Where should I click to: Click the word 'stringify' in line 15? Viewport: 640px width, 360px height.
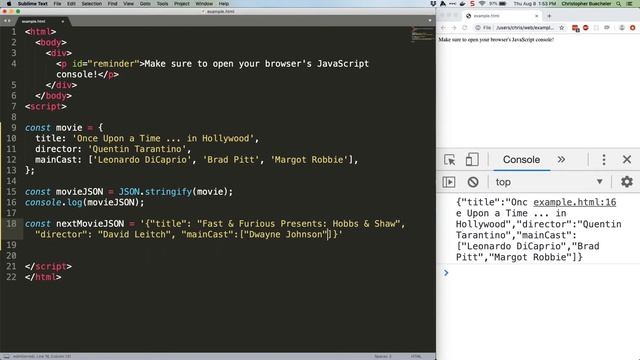(168, 192)
